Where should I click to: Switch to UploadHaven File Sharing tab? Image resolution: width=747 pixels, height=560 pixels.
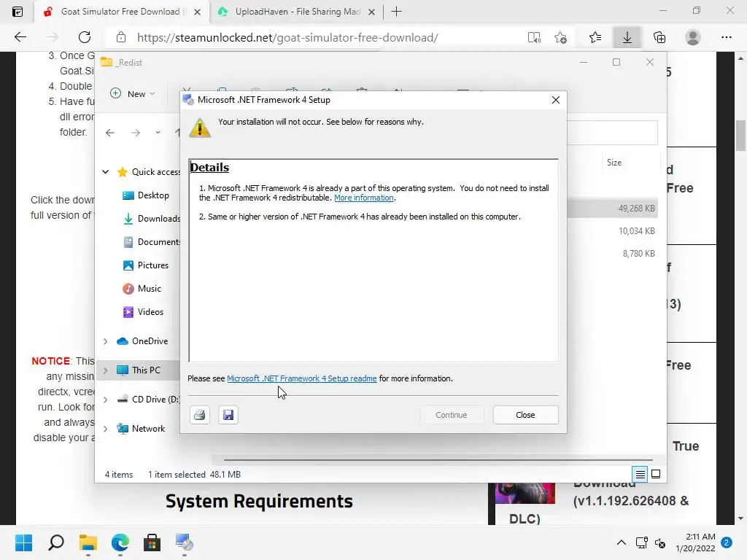pos(298,12)
